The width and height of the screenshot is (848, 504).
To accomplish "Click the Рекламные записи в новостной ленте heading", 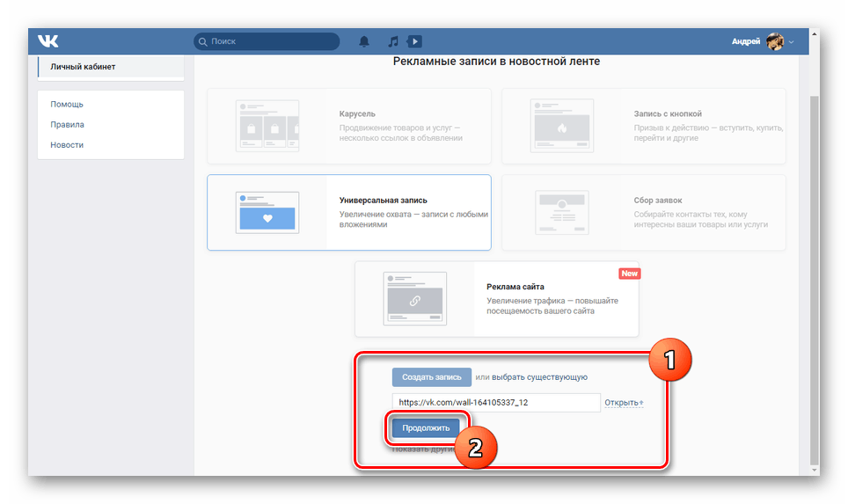I will point(496,62).
